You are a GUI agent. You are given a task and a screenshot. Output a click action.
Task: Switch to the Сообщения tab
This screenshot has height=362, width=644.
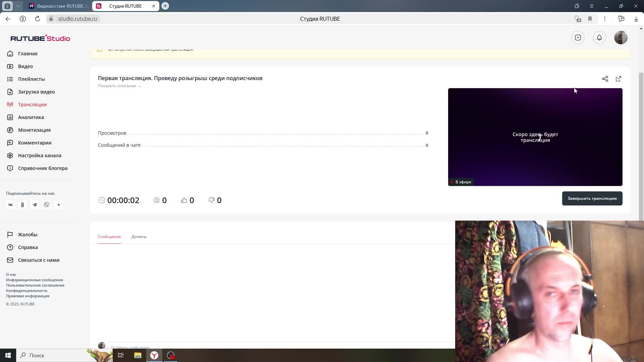[x=109, y=237]
